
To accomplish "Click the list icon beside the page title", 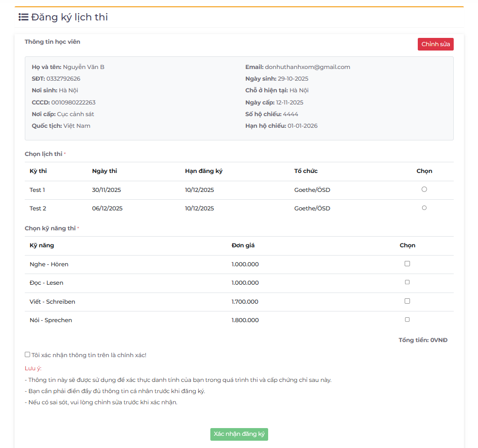I will pyautogui.click(x=23, y=17).
